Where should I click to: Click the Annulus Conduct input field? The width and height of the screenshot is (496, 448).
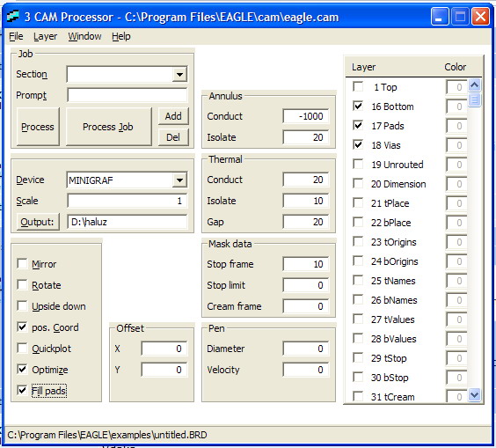(x=305, y=116)
